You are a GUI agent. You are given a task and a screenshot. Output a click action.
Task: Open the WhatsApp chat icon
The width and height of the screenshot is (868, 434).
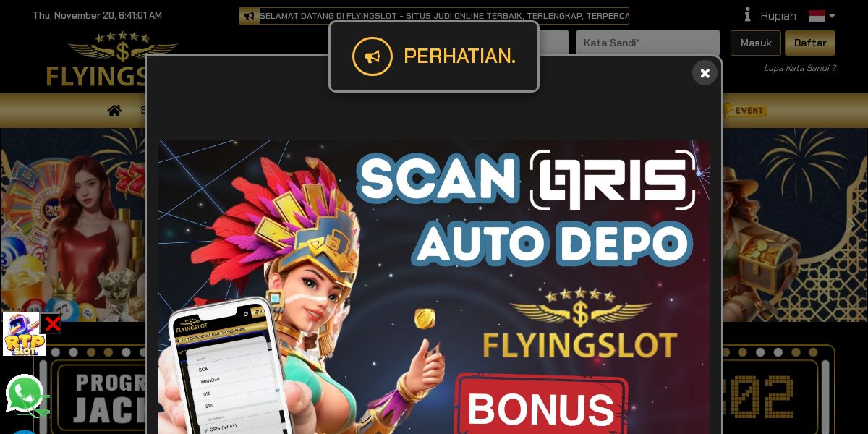[25, 393]
